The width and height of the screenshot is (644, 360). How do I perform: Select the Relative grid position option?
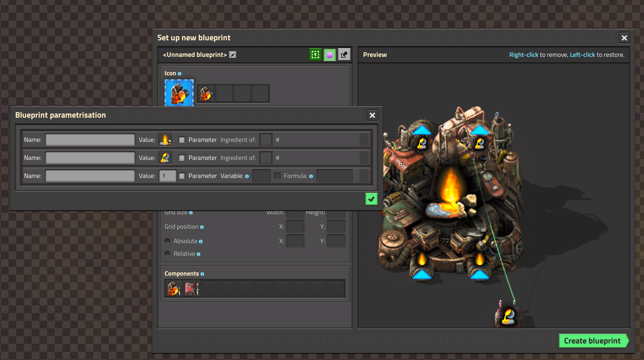[168, 254]
